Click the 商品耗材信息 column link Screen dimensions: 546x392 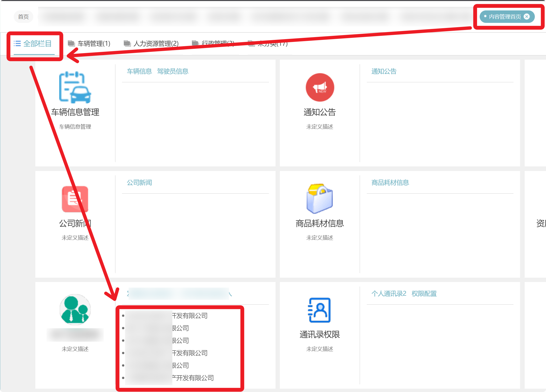[x=390, y=183]
